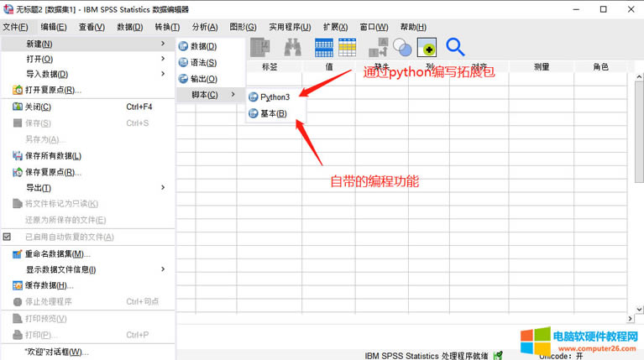Viewport: 644px width, 360px height.
Task: Open the 图形(G) menu
Action: (243, 27)
